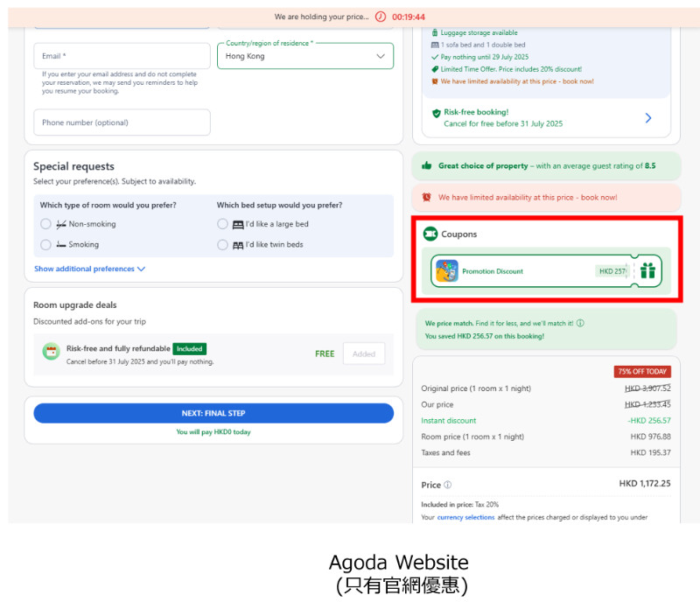This screenshot has width=700, height=609.
Task: Click the Room upgrade deals heading
Action: point(75,305)
